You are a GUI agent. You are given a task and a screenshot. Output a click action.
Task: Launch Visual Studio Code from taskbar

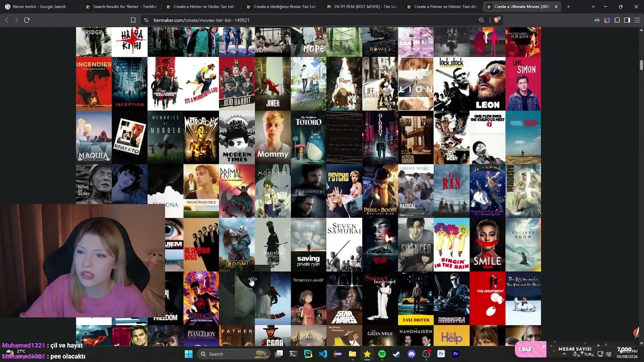[x=323, y=354]
